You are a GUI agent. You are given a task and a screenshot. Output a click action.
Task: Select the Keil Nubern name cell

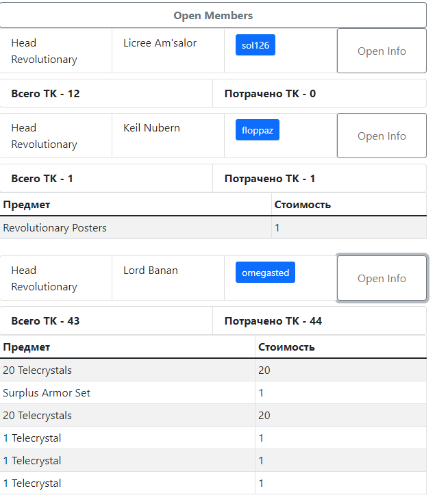point(168,136)
